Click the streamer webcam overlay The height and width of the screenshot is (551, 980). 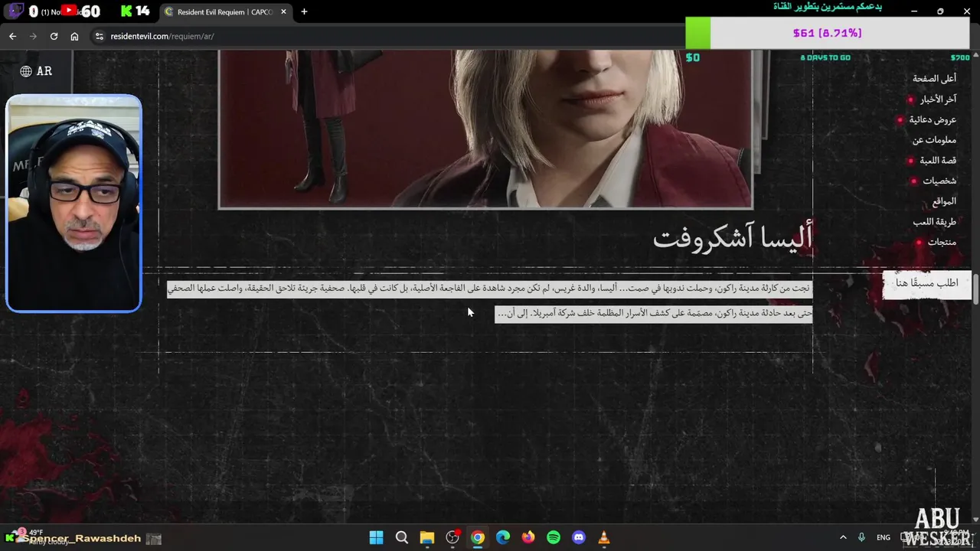tap(73, 204)
